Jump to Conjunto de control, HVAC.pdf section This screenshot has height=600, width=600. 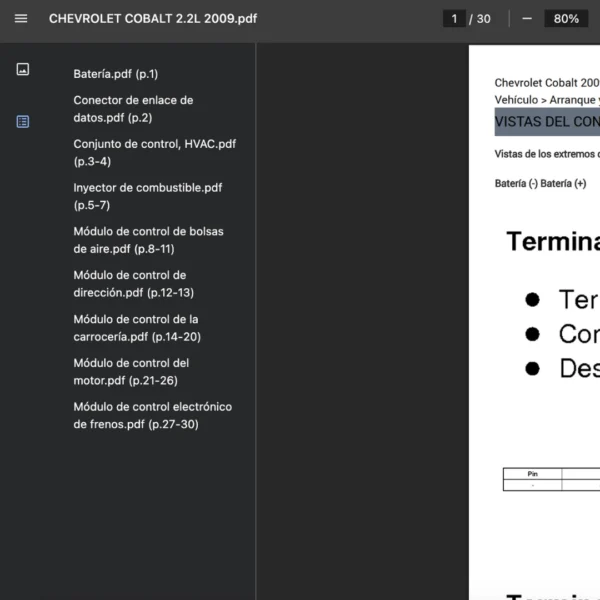click(154, 152)
